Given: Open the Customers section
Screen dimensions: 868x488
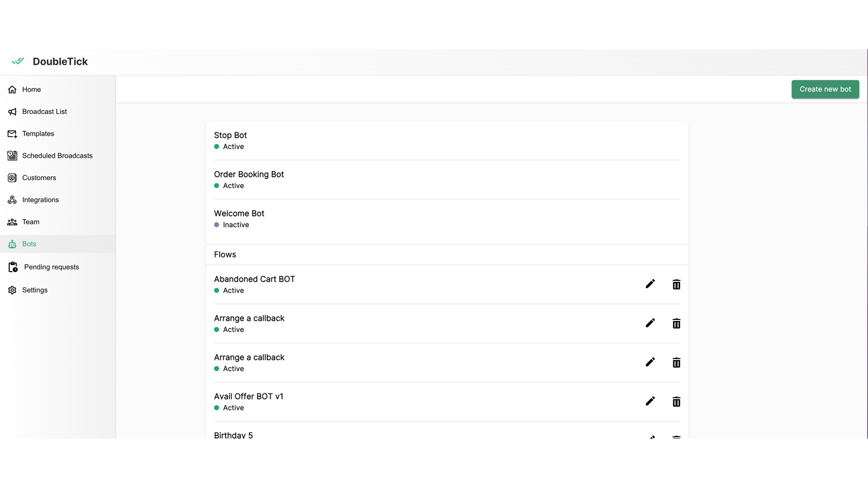Looking at the screenshot, I should 39,178.
